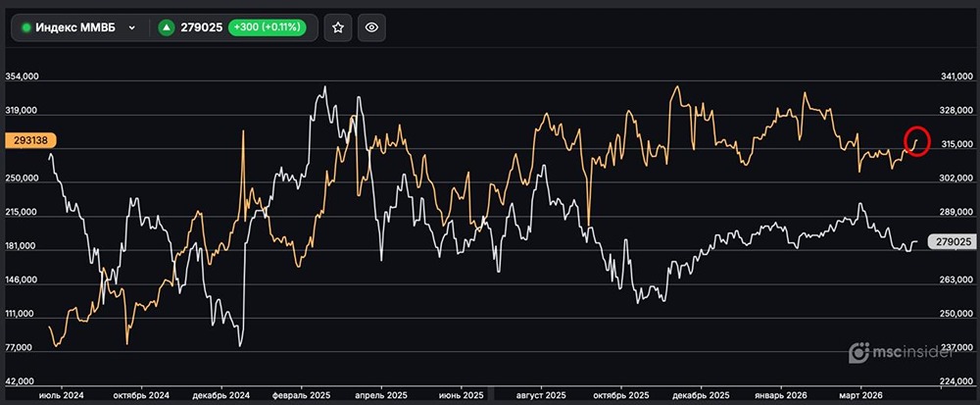Select the 319,000 left axis label
The height and width of the screenshot is (405, 980).
[22, 111]
